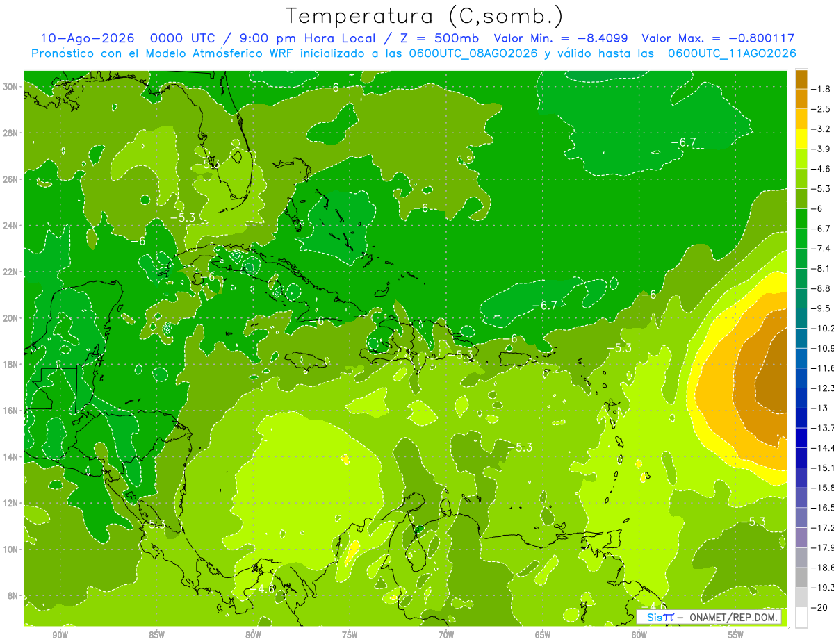Click the dark orange top colorbar swatch
Image resolution: width=834 pixels, height=644 pixels.
click(x=801, y=79)
